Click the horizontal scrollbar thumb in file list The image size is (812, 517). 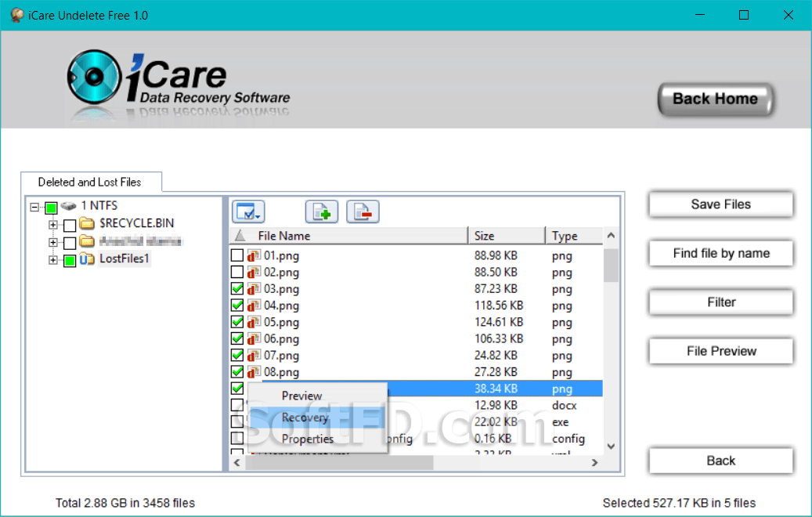coord(339,463)
